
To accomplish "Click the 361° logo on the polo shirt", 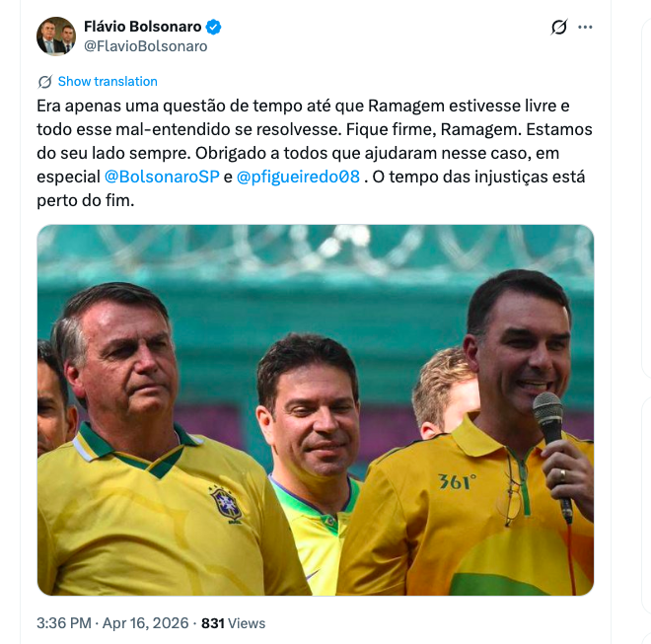I will (457, 481).
